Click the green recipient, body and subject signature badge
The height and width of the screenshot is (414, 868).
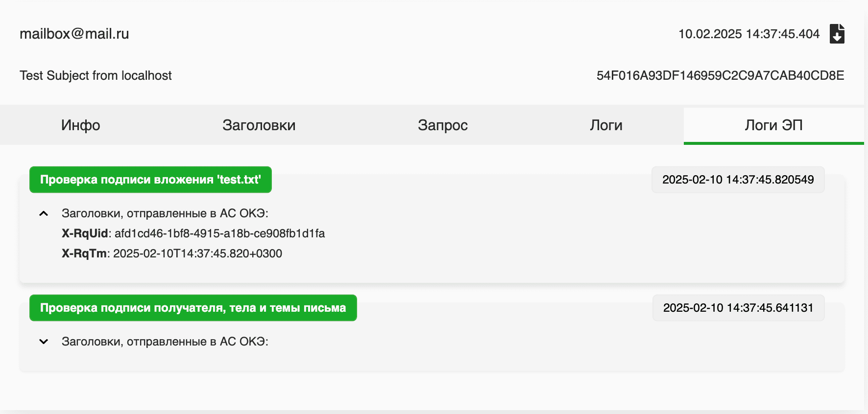(x=193, y=308)
